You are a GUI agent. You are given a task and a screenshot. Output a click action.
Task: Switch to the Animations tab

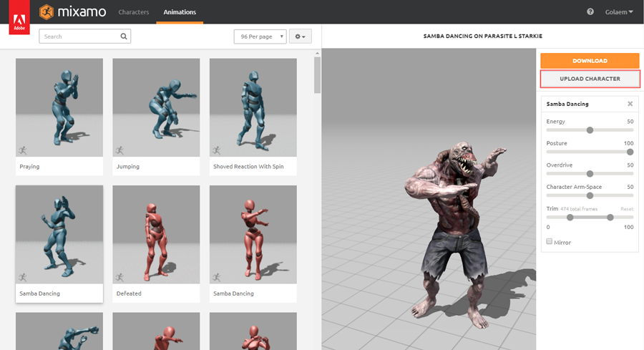(x=180, y=12)
